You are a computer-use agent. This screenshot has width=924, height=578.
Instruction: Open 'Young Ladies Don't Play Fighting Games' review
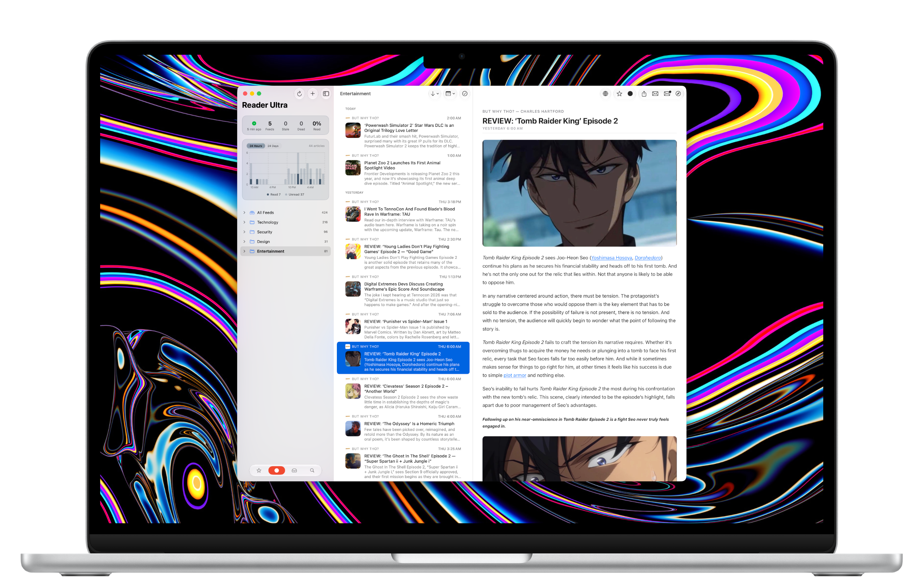click(x=403, y=253)
